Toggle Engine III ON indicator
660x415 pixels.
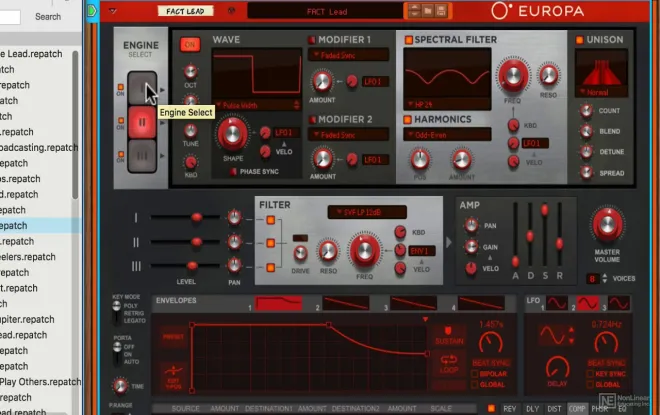[121, 154]
